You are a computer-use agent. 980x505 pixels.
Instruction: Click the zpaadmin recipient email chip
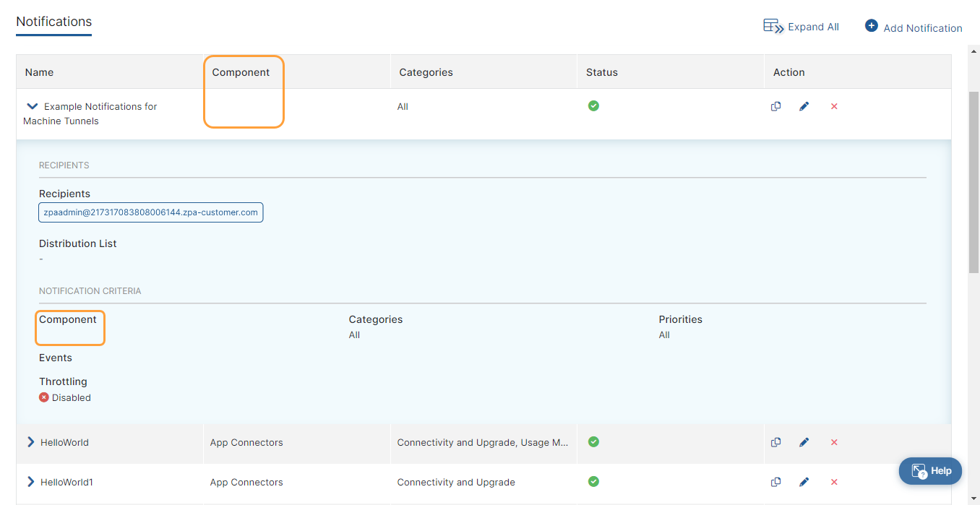[x=150, y=212]
